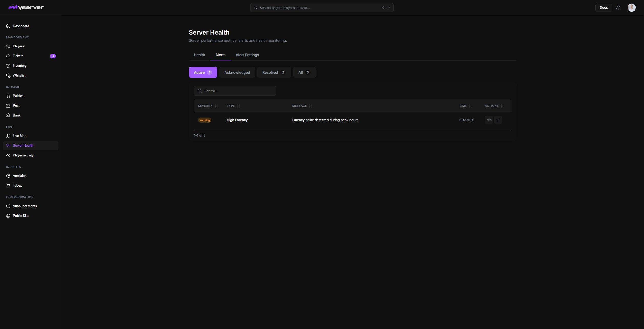The height and width of the screenshot is (329, 644).
Task: Sort by Actions column arrows
Action: (502, 106)
